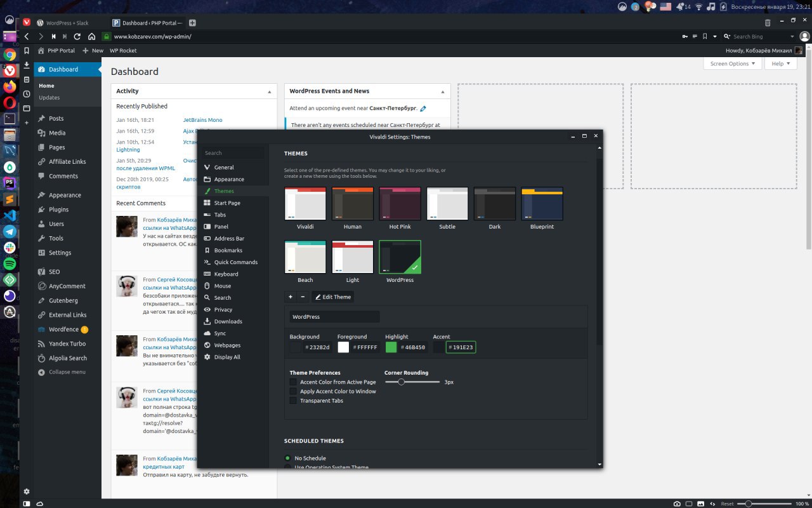The width and height of the screenshot is (812, 508).
Task: Reload the current page
Action: (x=77, y=36)
